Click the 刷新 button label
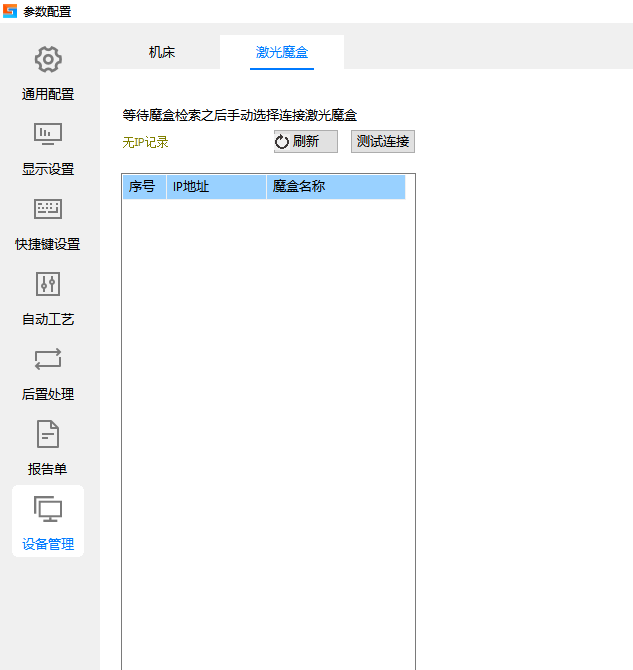The height and width of the screenshot is (670, 633). [306, 141]
